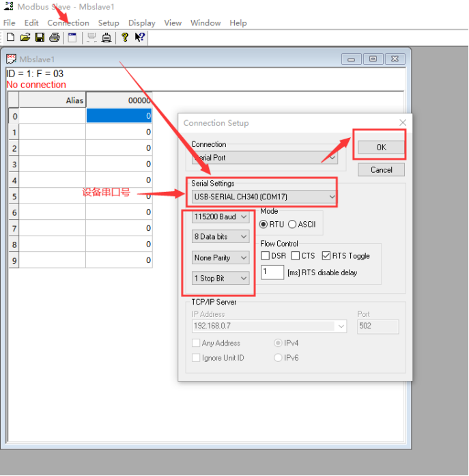Click the slave definition window icon

point(72,38)
